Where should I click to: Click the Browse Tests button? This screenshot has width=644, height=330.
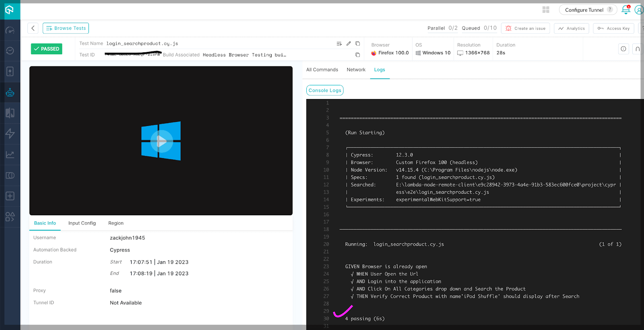66,28
